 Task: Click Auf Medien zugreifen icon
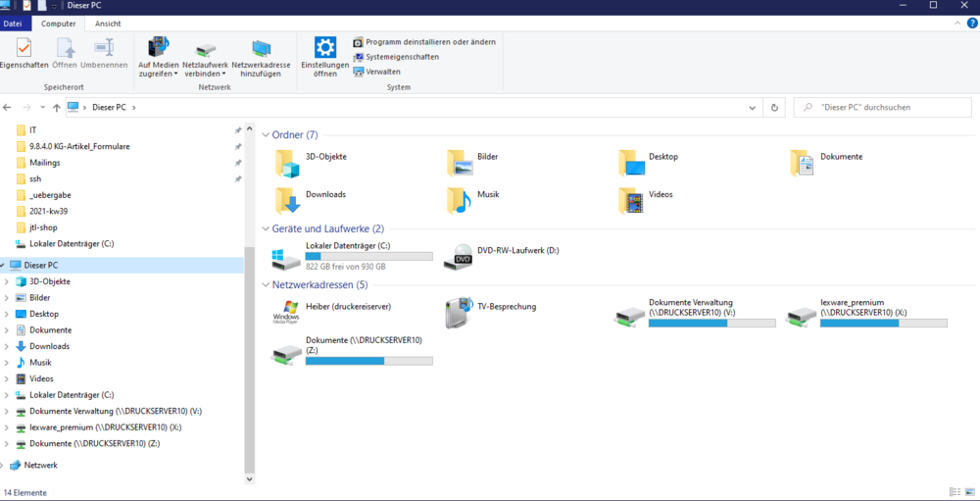(x=158, y=47)
